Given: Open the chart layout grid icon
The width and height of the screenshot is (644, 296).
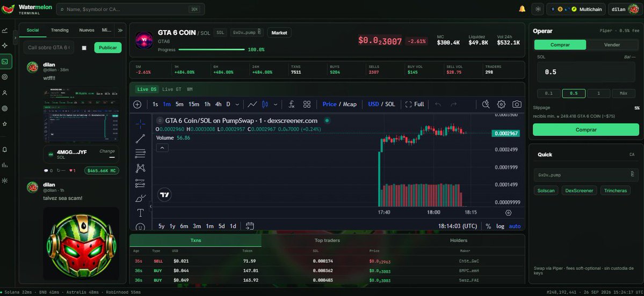Looking at the screenshot, I should tap(307, 105).
